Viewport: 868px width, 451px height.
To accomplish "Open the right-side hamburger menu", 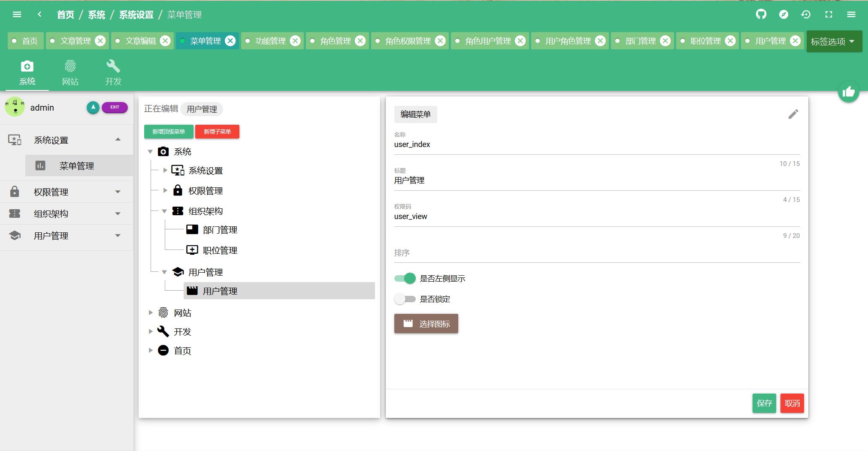I will coord(851,15).
